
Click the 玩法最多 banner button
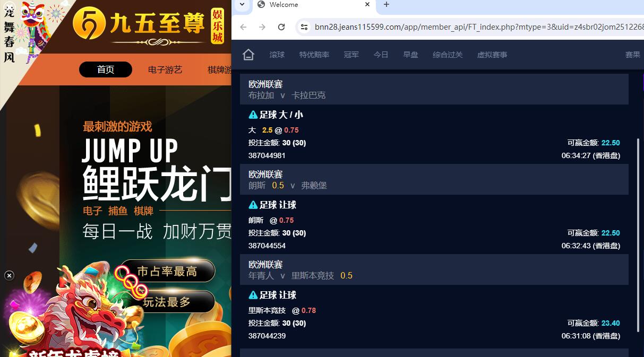167,302
